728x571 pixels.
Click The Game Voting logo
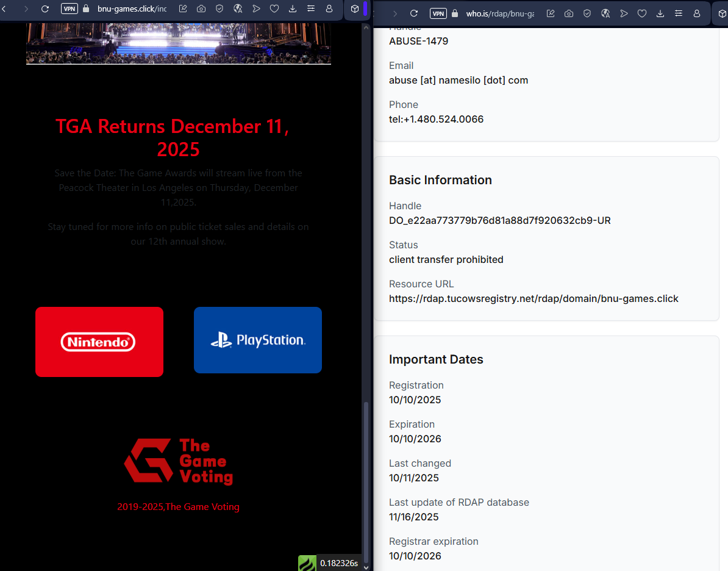coord(179,462)
